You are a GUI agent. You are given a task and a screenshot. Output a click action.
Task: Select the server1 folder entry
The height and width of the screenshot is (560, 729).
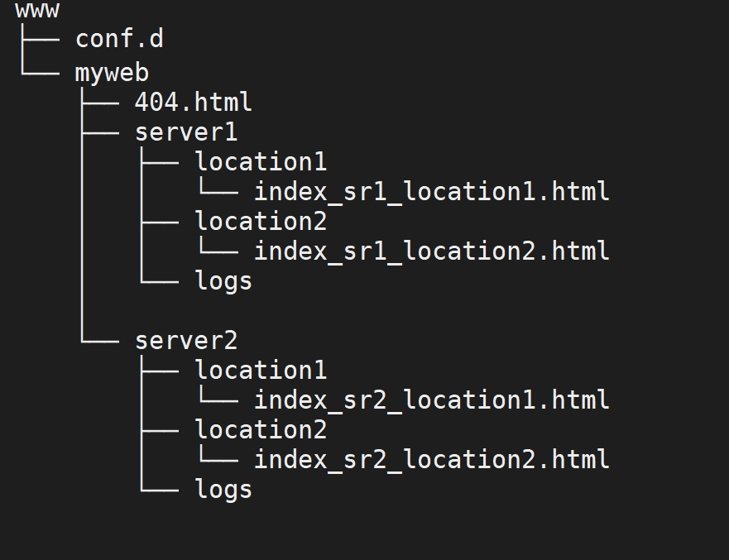point(186,132)
